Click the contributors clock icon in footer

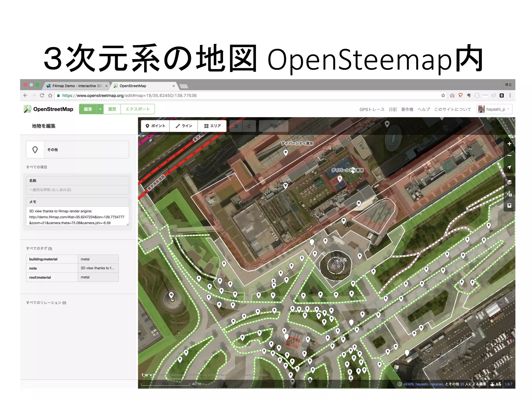pyautogui.click(x=400, y=384)
